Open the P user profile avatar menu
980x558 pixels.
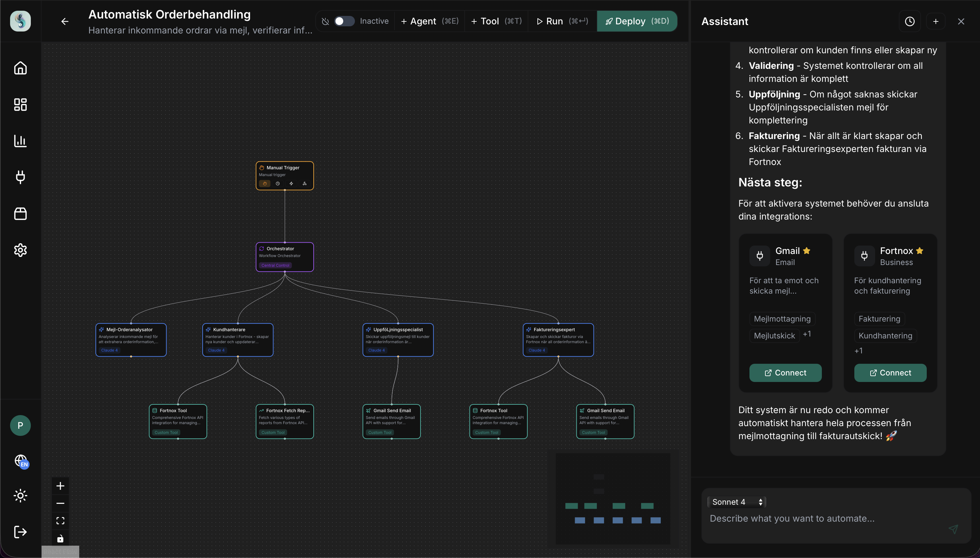coord(20,425)
